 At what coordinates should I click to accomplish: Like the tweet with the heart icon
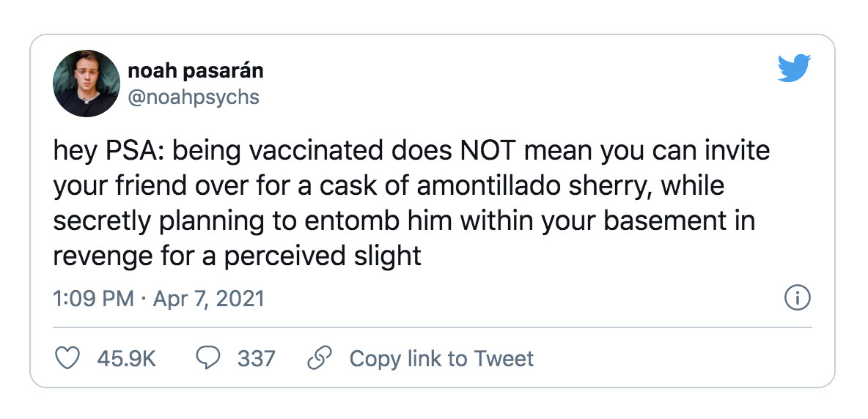pos(68,358)
